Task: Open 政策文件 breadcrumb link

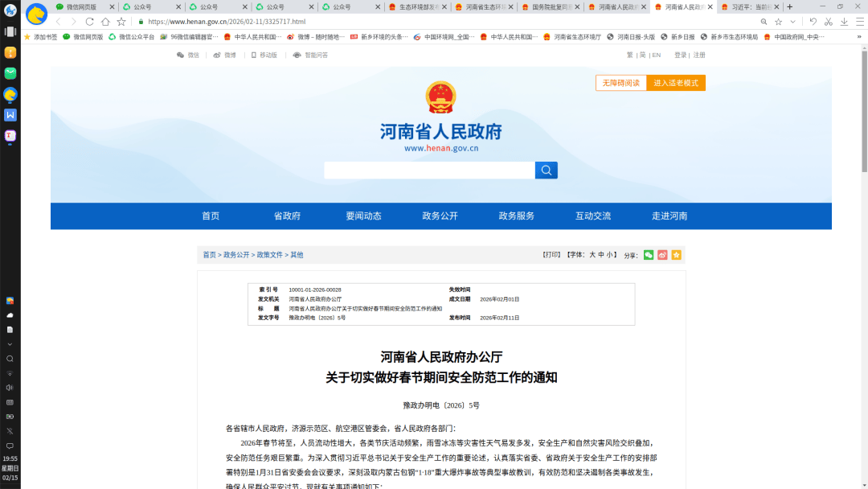Action: (269, 255)
